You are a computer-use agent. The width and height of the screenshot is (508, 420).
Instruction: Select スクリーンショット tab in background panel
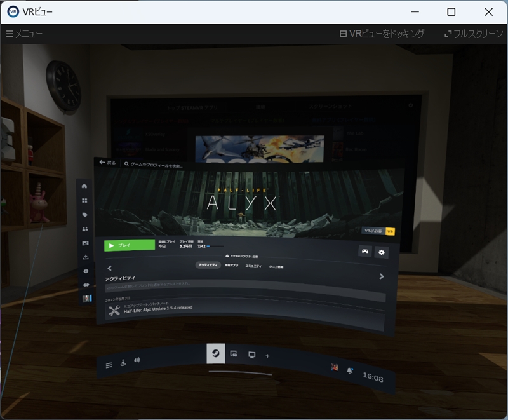pos(330,106)
